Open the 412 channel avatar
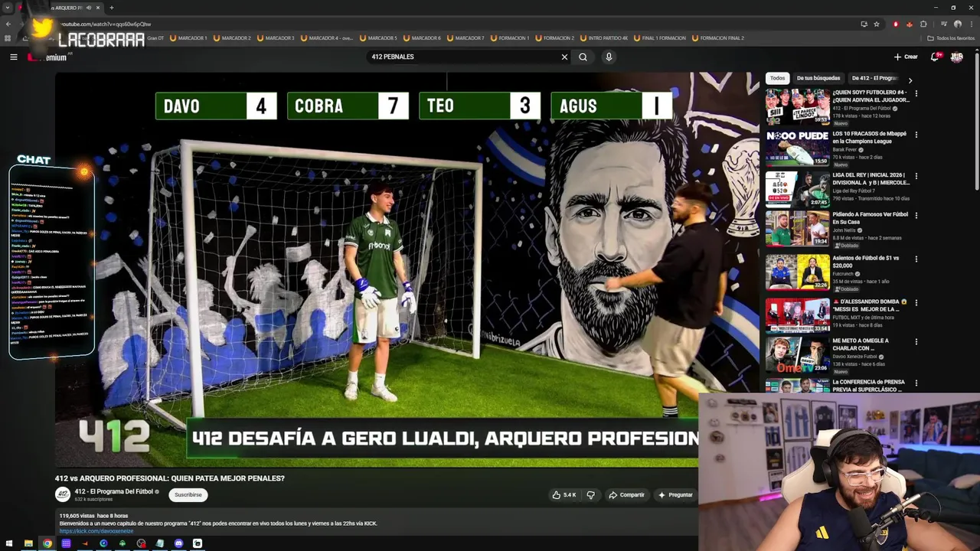This screenshot has height=551, width=980. (x=63, y=494)
